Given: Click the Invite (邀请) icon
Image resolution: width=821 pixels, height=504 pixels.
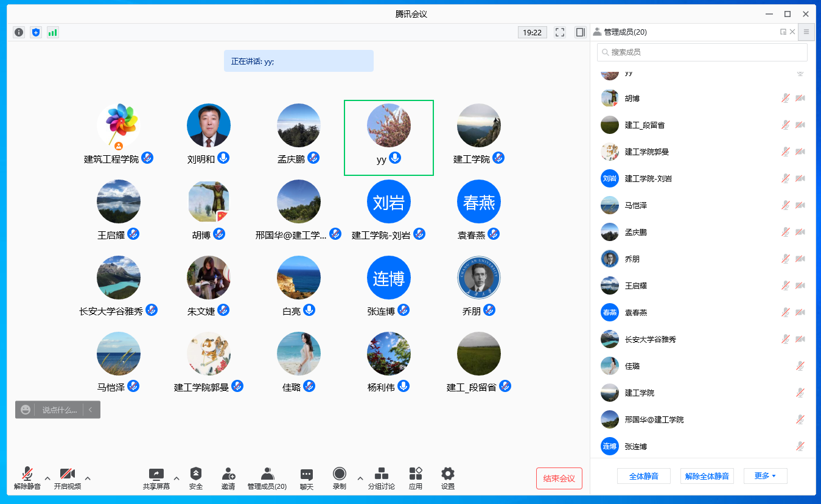Looking at the screenshot, I should pos(228,478).
